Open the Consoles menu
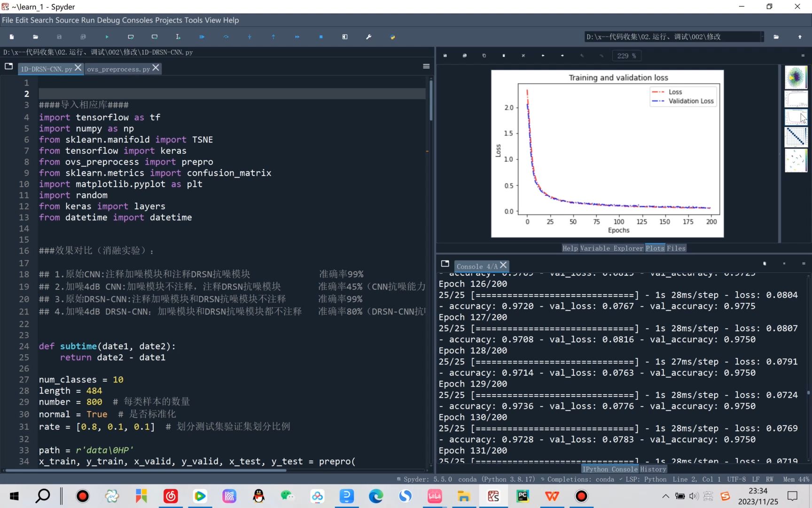The height and width of the screenshot is (508, 812). pyautogui.click(x=137, y=20)
